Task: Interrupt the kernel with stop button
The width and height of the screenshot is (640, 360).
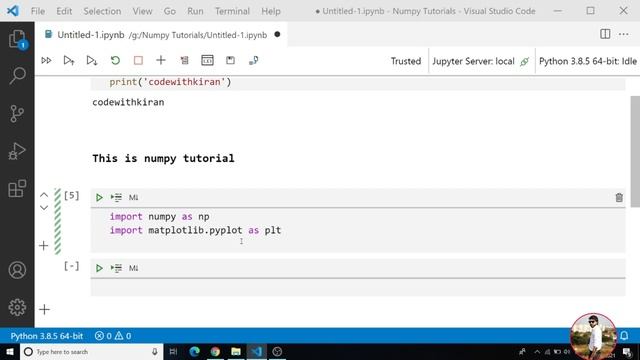Action: (138, 61)
